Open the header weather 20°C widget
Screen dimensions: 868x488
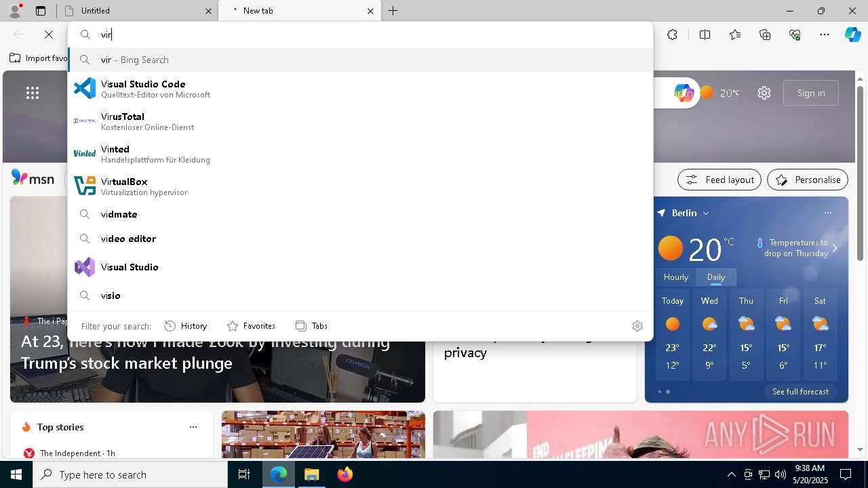coord(720,93)
